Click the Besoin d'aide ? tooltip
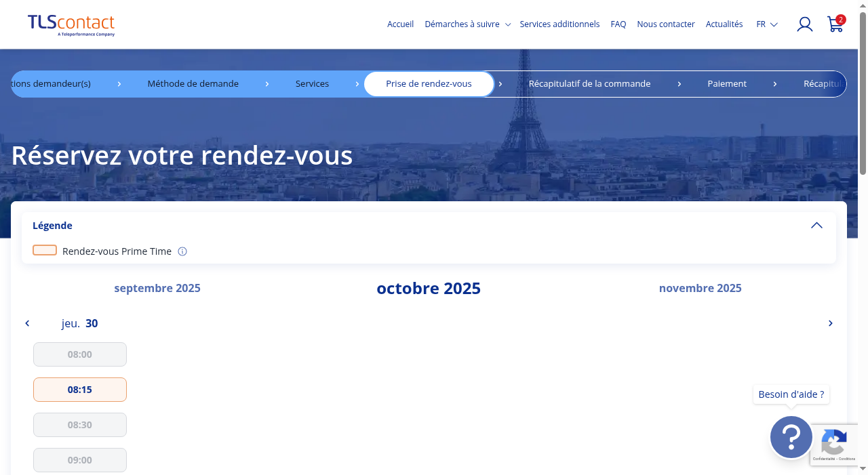The width and height of the screenshot is (868, 475). click(x=791, y=394)
